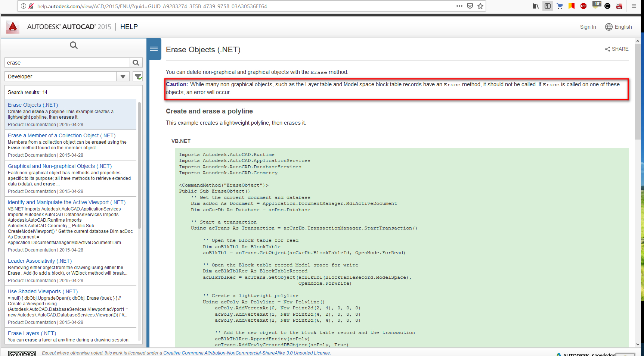
Task: Open Identify and Manipulate the Active Viewport result
Action: tap(66, 202)
